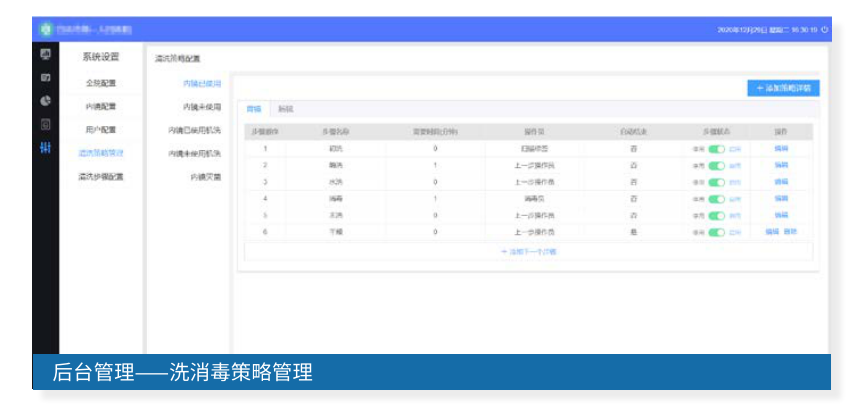Toggle the status switch for step 6
The image size is (865, 405).
[717, 232]
